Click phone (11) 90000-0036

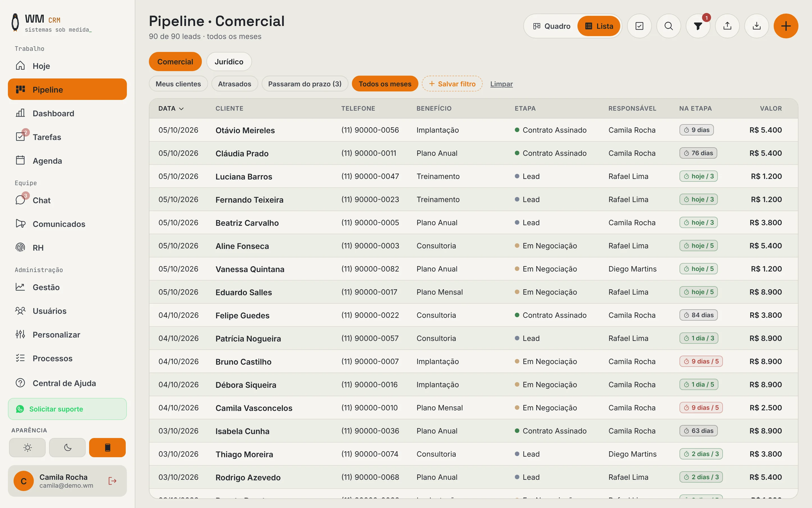tap(370, 431)
